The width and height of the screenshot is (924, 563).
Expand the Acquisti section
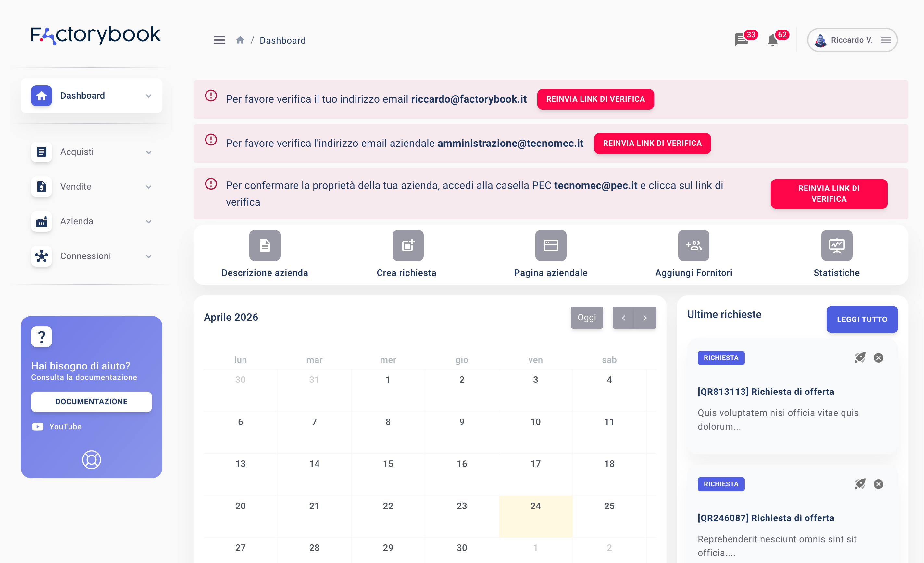point(92,152)
